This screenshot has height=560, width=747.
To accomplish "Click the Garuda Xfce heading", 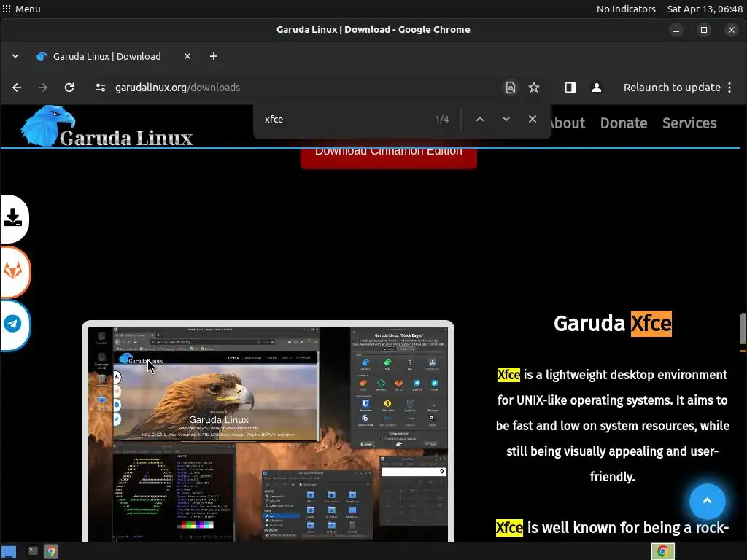I will [613, 324].
